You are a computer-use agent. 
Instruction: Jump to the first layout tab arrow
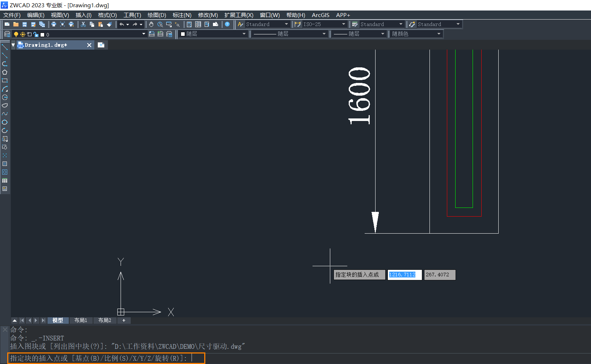(22, 321)
